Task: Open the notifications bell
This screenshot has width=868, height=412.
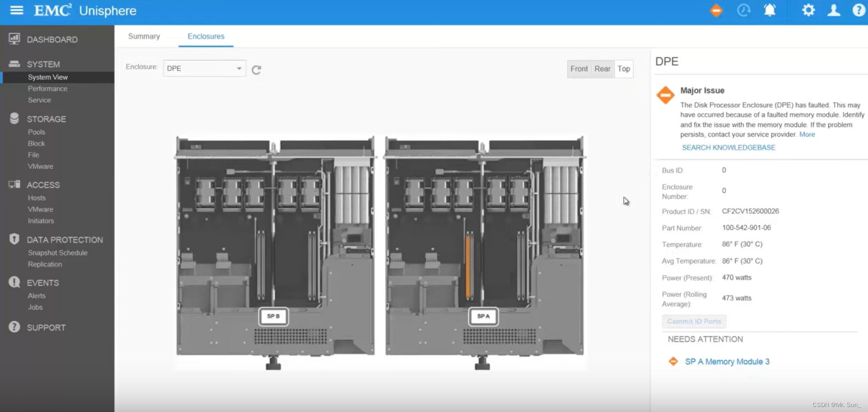Action: pyautogui.click(x=770, y=11)
